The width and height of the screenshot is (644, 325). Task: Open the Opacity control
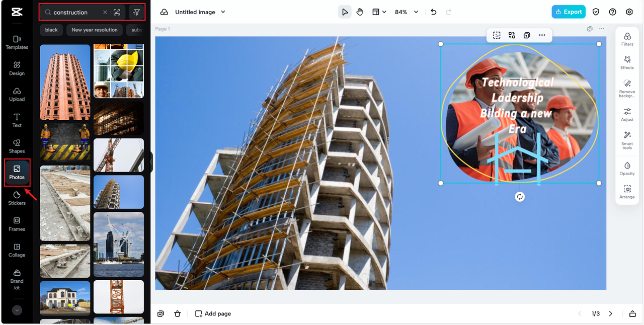point(627,169)
